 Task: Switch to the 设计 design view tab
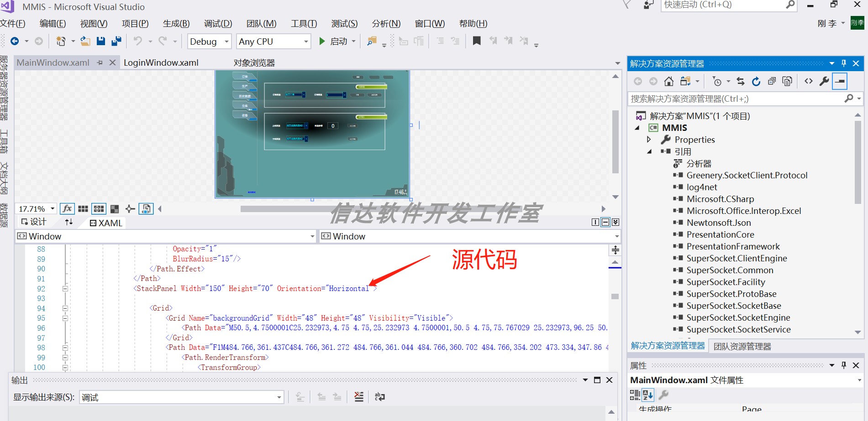point(34,222)
